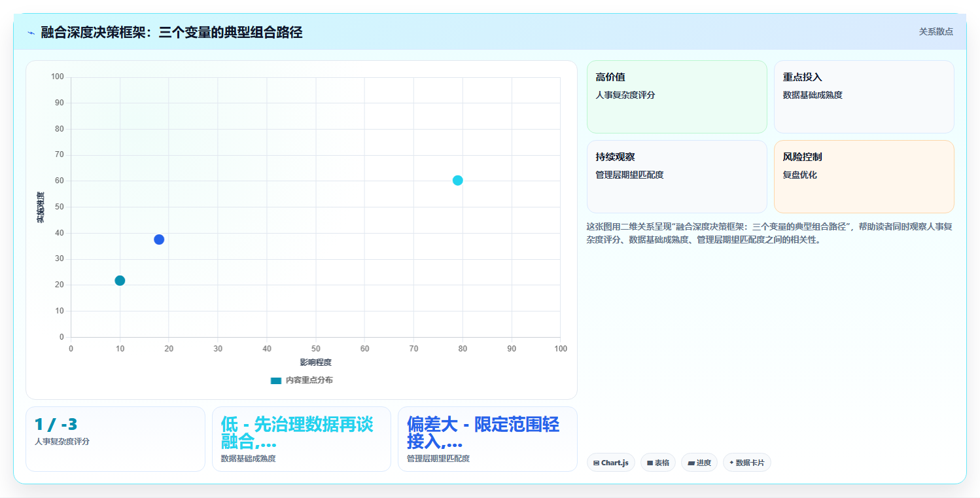Click 管理层期望匹配度 label in 持续观察 card
Screen dimensions: 980x498
click(x=629, y=175)
